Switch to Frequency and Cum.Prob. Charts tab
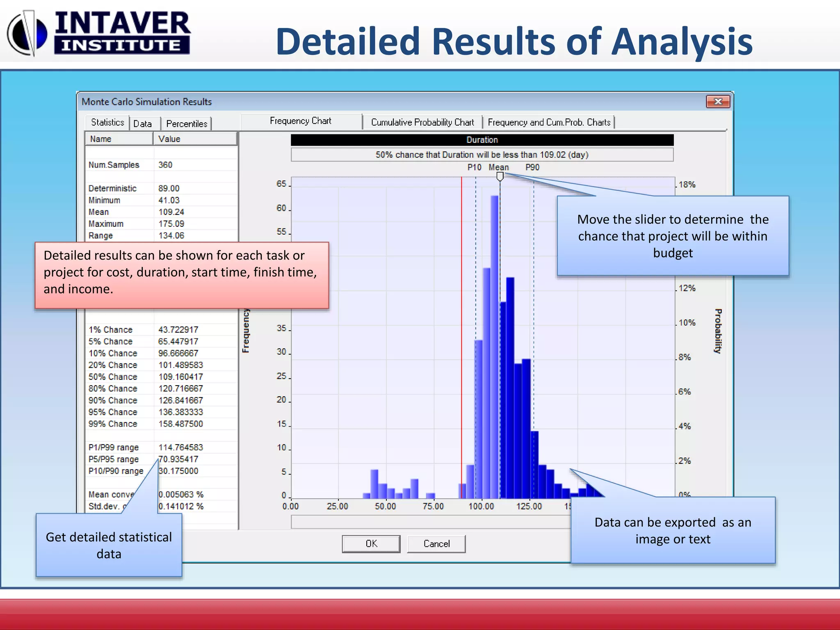The height and width of the screenshot is (630, 840). (549, 122)
